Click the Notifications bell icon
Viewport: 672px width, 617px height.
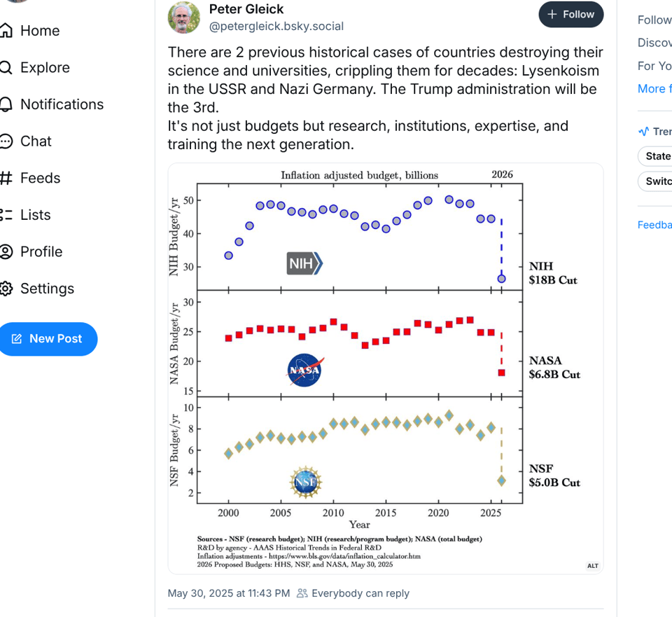click(x=6, y=104)
